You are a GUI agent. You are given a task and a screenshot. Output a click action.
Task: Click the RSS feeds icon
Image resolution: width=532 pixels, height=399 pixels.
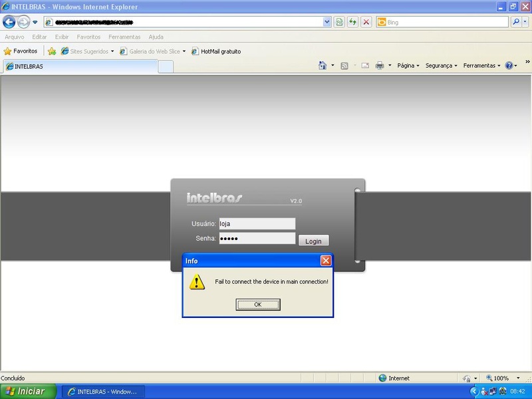point(344,66)
